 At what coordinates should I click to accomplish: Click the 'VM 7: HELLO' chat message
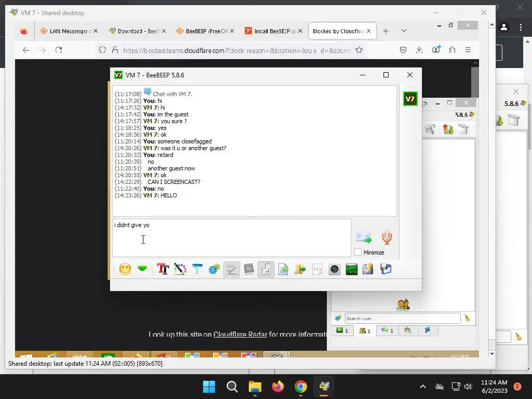click(x=160, y=195)
